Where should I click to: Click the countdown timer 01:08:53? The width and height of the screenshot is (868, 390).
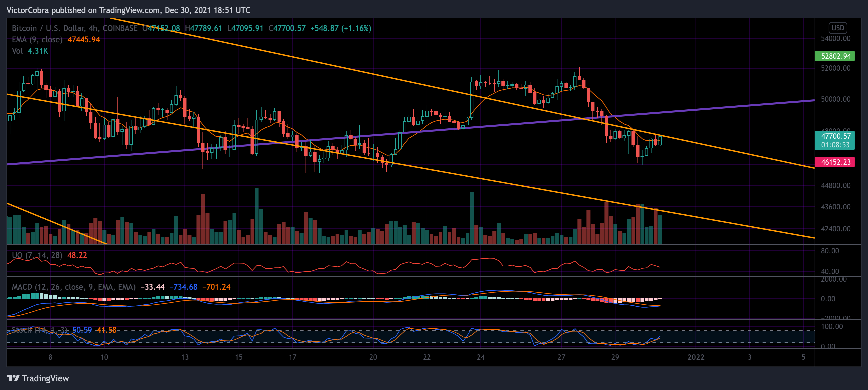835,145
